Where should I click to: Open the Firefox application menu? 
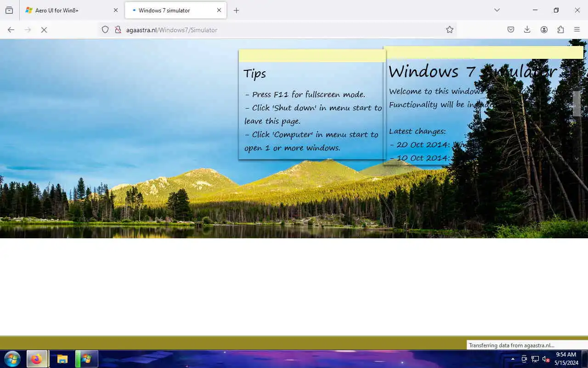tap(577, 30)
